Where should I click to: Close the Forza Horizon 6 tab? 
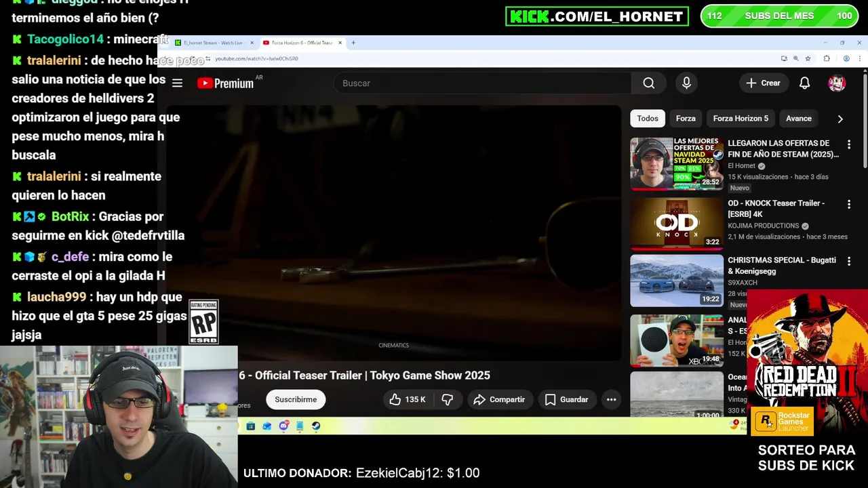(340, 43)
